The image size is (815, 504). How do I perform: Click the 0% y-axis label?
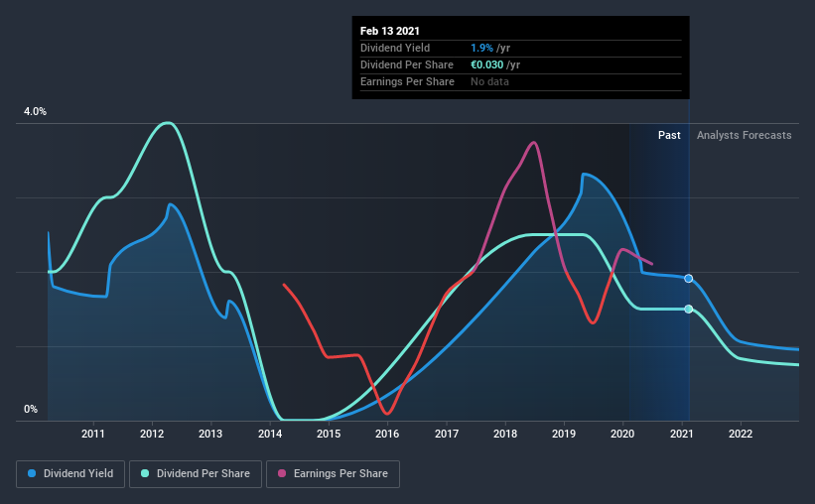click(31, 410)
